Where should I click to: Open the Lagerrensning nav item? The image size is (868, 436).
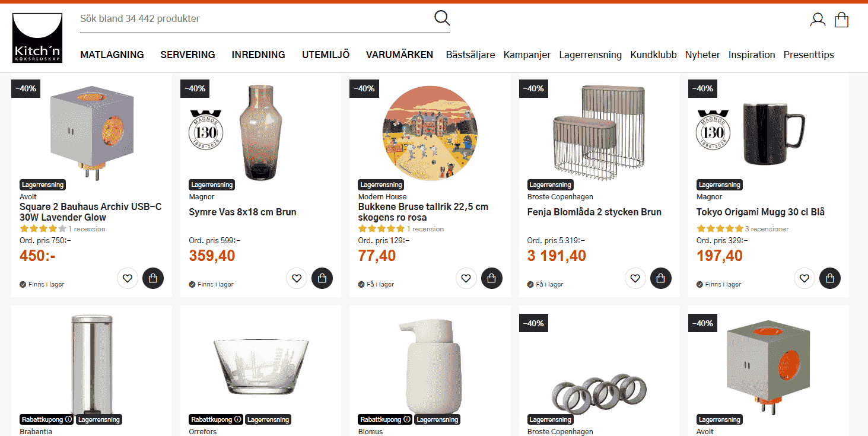[590, 55]
